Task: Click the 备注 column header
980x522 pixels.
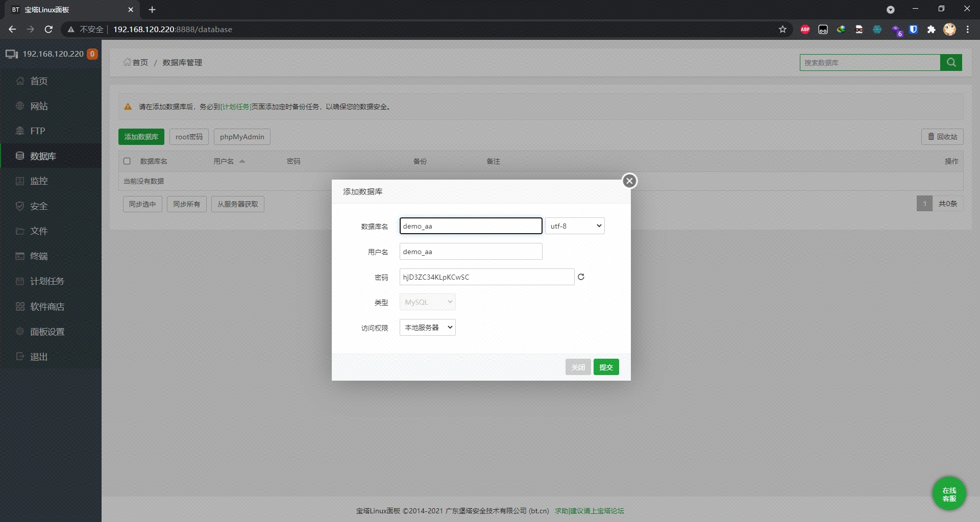Action: pos(493,161)
